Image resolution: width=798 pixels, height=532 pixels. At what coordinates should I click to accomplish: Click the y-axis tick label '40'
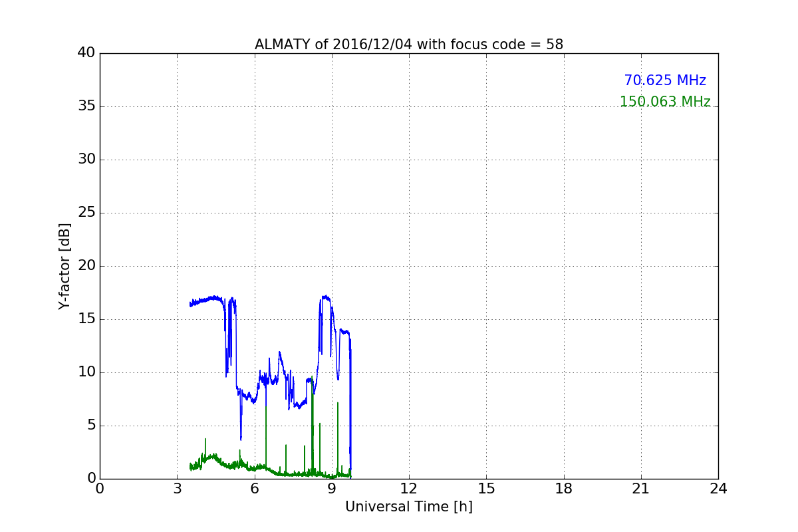pos(86,53)
